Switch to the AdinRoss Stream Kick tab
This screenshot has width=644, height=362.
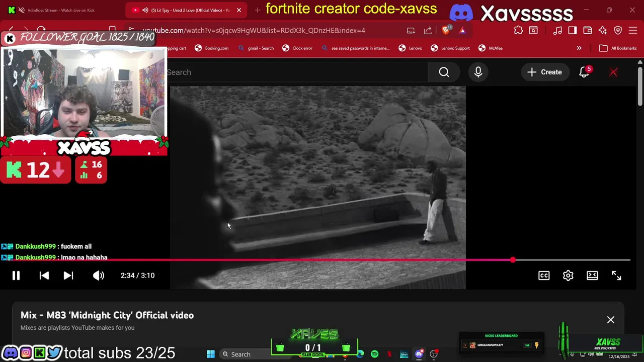click(x=60, y=10)
